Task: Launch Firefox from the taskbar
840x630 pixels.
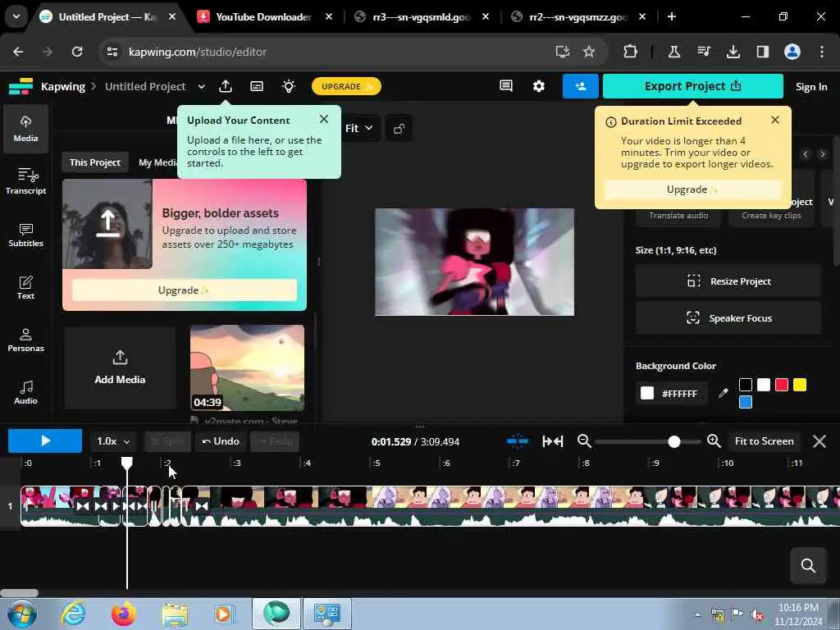Action: pos(123,614)
